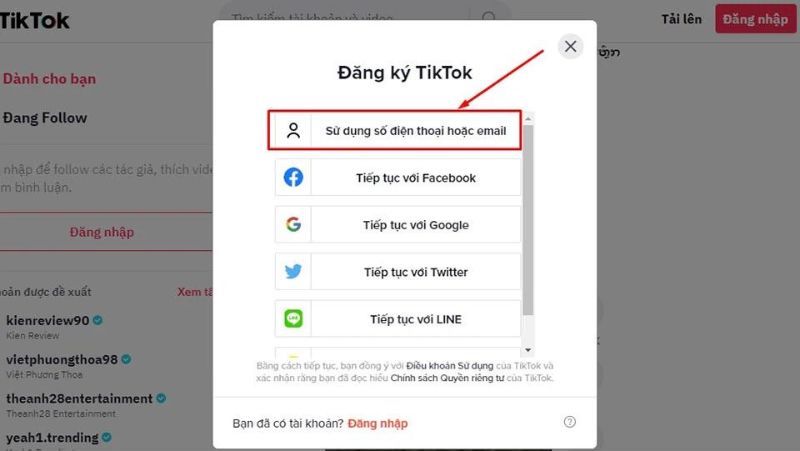Select Tiếp tục với Facebook option
The image size is (800, 451).
click(398, 178)
